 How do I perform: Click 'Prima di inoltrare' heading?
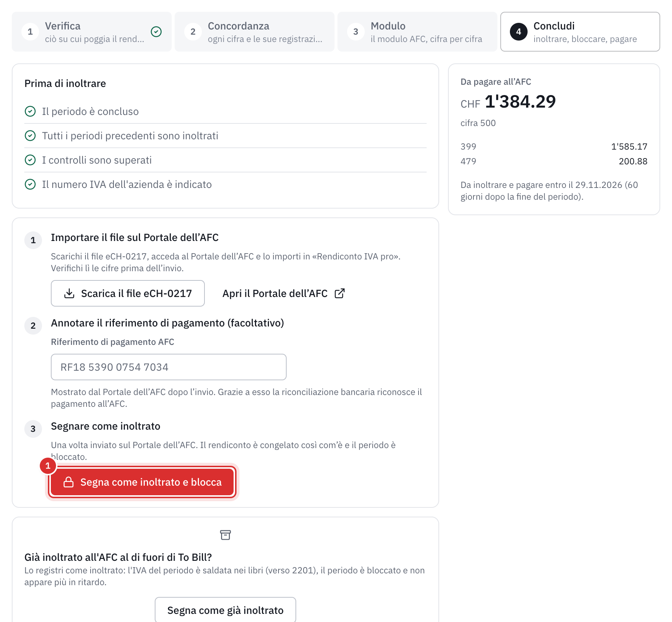pyautogui.click(x=65, y=84)
